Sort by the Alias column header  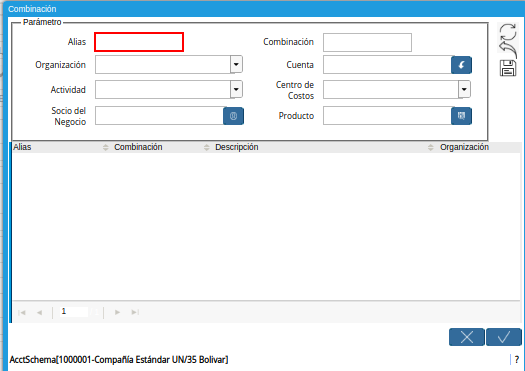point(22,147)
